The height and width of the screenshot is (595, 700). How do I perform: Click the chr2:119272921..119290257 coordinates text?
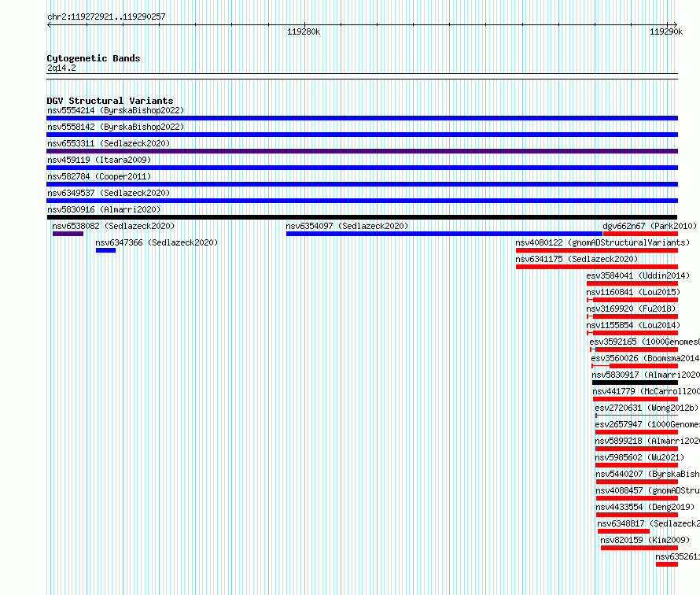(x=106, y=17)
